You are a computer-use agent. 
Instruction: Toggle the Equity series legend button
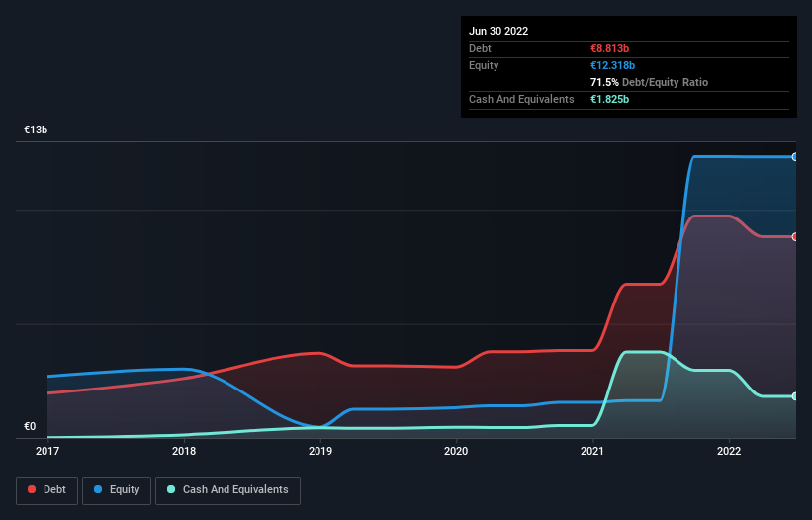tap(117, 490)
